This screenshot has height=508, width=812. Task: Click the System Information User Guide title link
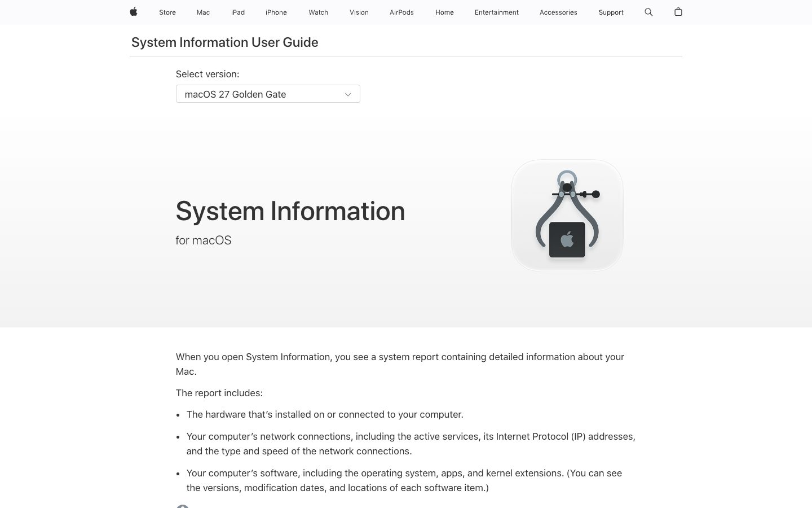tap(224, 42)
